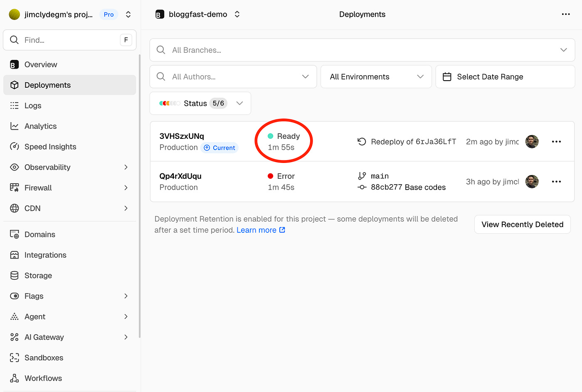The image size is (582, 392).
Task: Go to Analytics in sidebar
Action: 69,126
